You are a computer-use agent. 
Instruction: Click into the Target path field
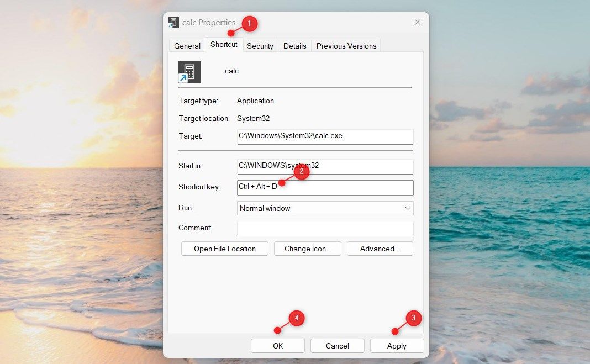(x=325, y=136)
